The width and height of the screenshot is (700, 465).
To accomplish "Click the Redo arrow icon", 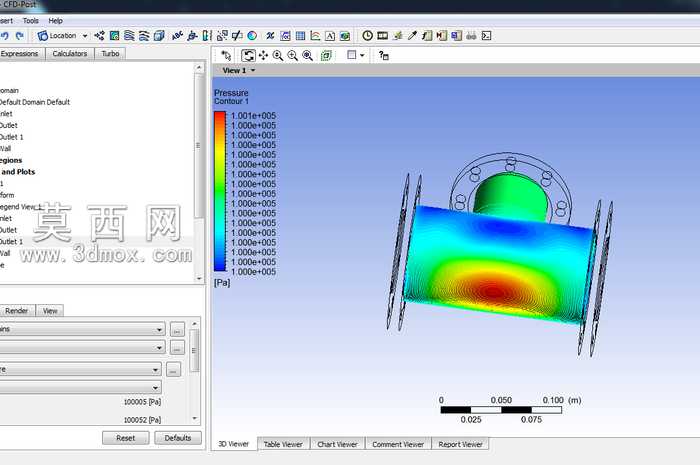I will [20, 36].
